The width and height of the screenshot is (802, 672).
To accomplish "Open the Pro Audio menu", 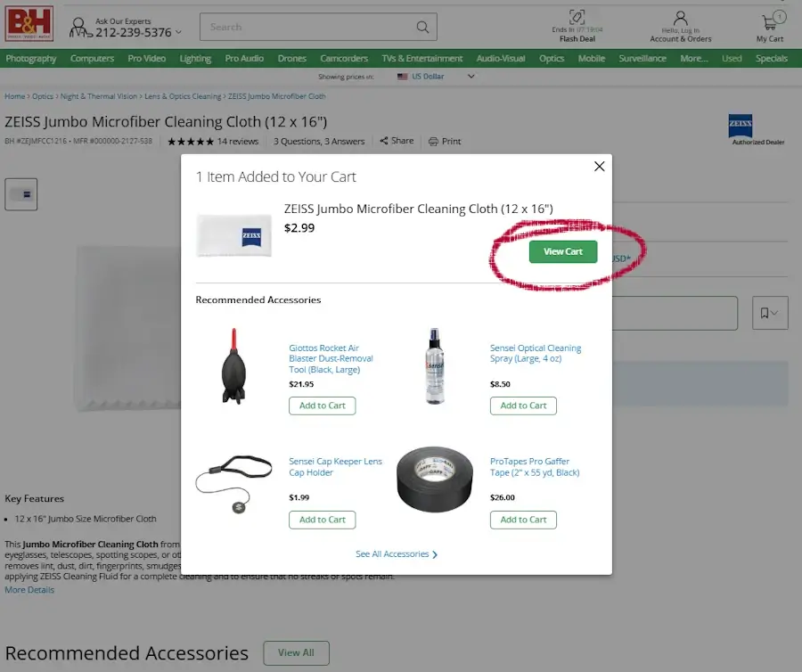I will (244, 58).
